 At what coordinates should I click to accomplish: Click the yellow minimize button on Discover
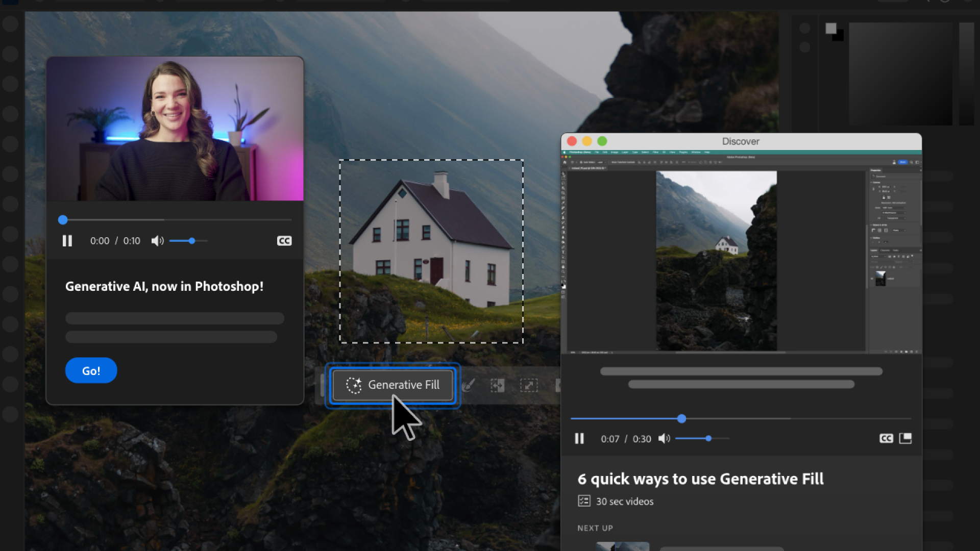click(587, 141)
